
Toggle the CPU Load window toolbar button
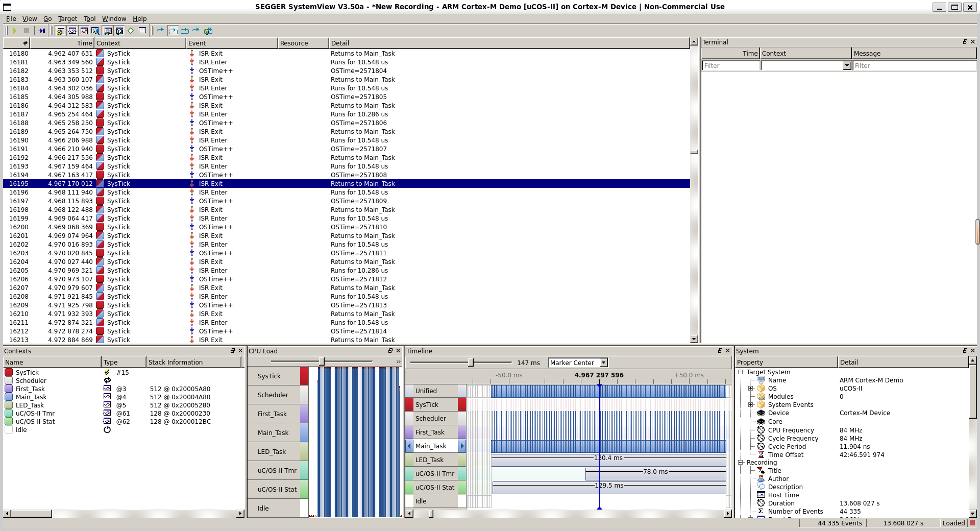click(x=84, y=31)
